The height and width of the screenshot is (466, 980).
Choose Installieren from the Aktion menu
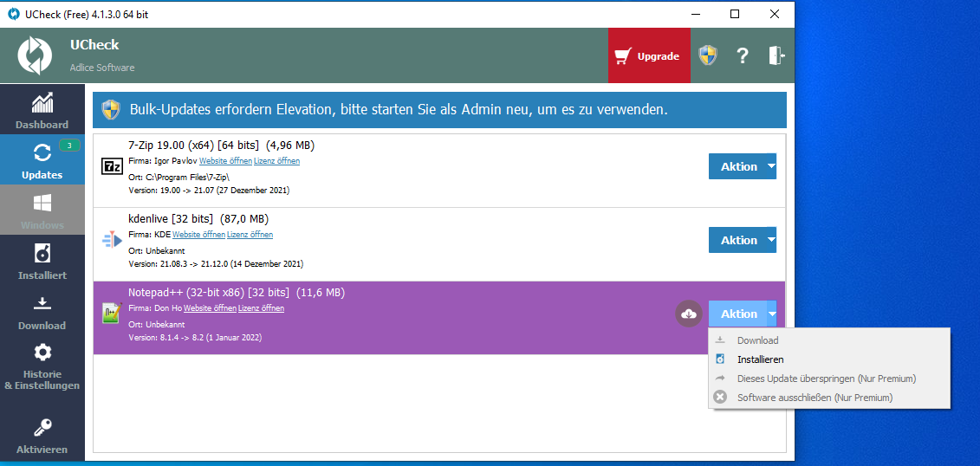point(828,359)
